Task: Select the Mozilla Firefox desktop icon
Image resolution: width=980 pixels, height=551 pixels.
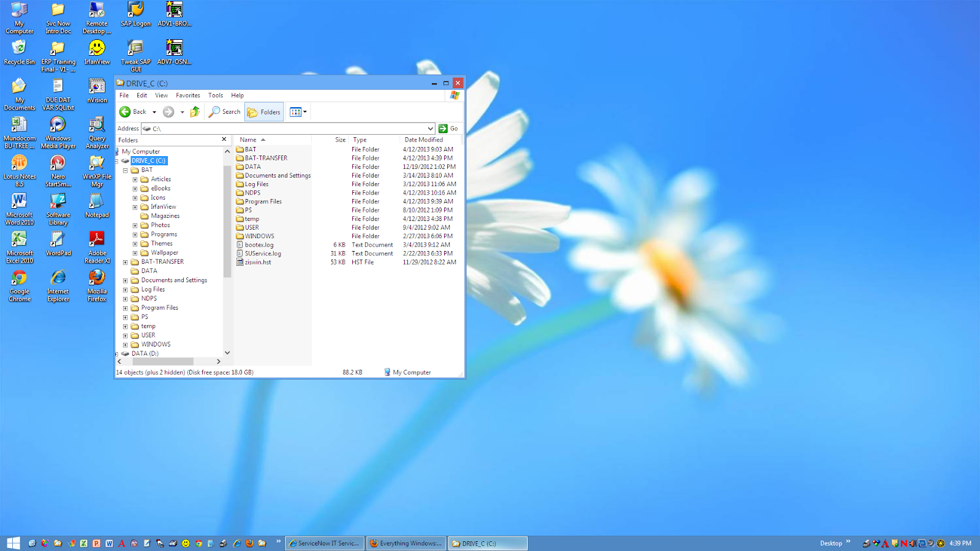Action: tap(97, 287)
